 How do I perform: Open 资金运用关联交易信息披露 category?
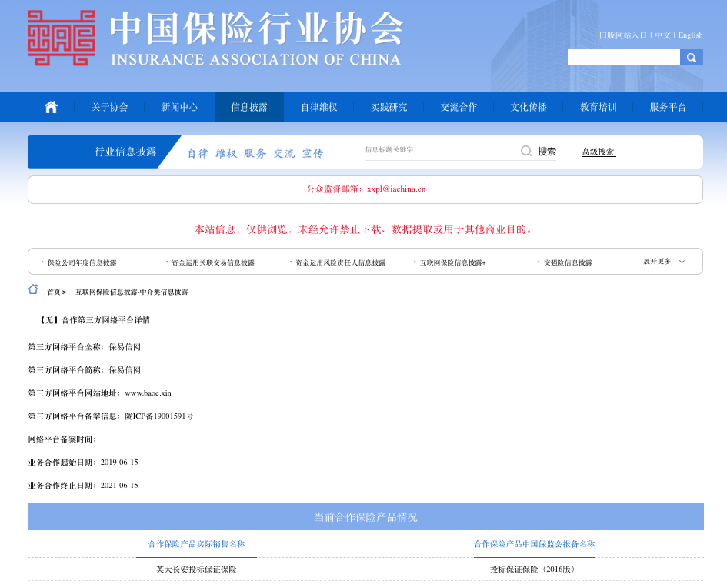[213, 262]
